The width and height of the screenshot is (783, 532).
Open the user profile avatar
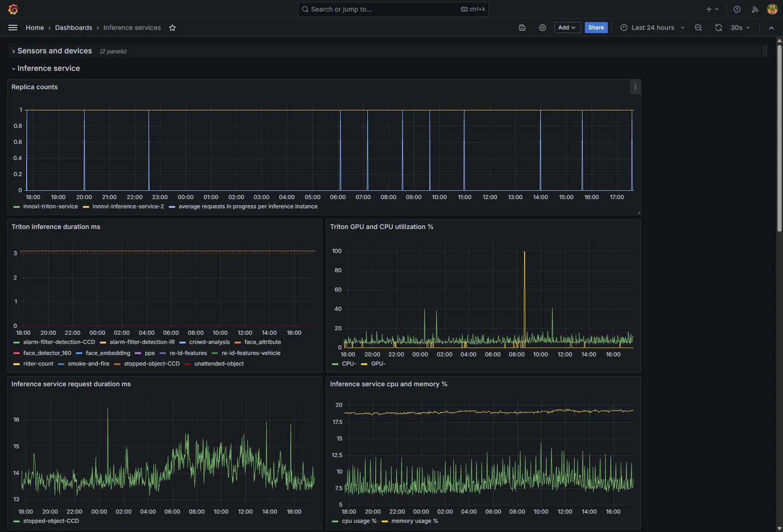tap(772, 9)
